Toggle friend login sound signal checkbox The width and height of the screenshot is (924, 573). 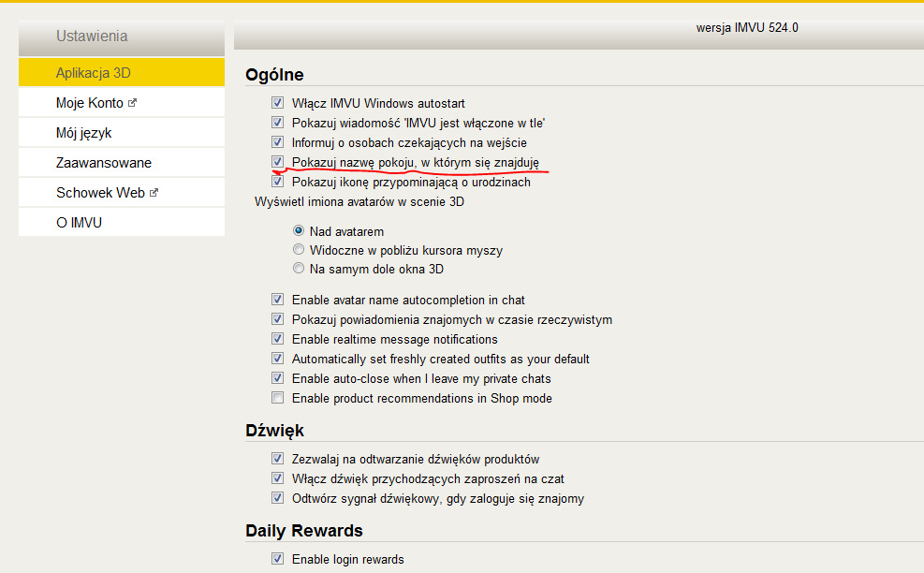[277, 497]
